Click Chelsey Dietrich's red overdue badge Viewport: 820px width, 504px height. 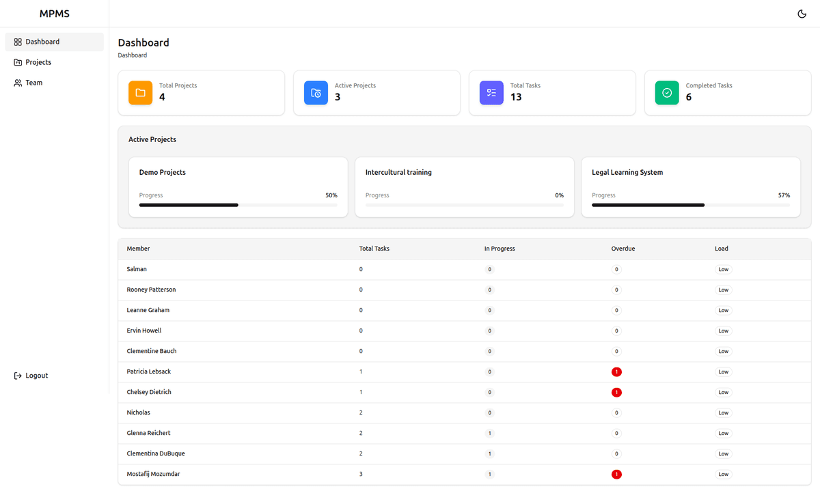tap(616, 393)
